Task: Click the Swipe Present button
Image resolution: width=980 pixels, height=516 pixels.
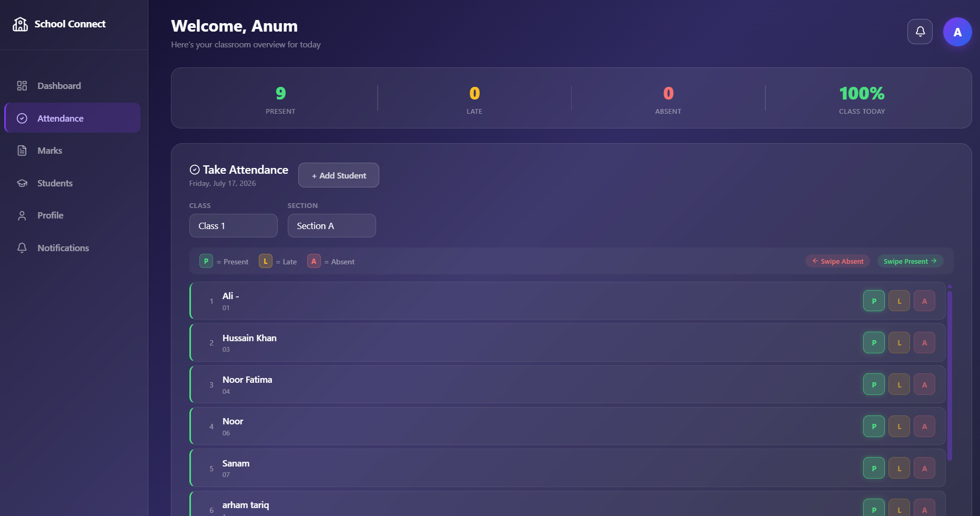Action: coord(910,261)
